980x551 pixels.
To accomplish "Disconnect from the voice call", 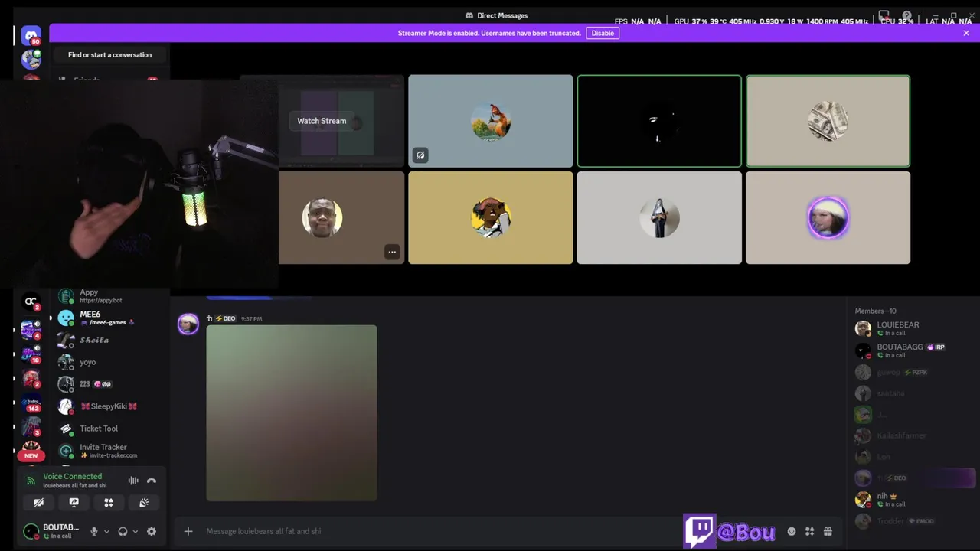I will click(152, 481).
